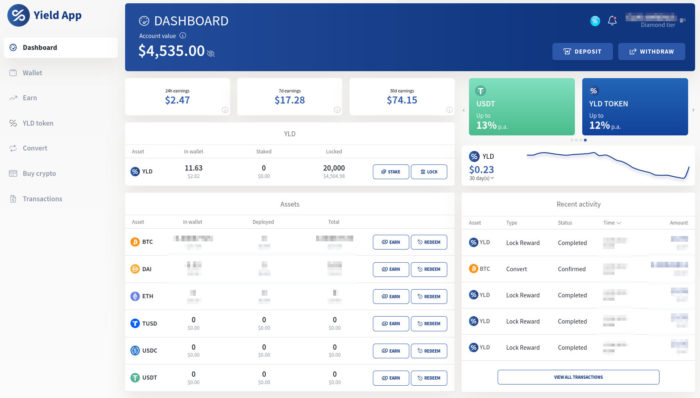Click the round teal avatar icon
700x398 pixels.
coord(595,21)
